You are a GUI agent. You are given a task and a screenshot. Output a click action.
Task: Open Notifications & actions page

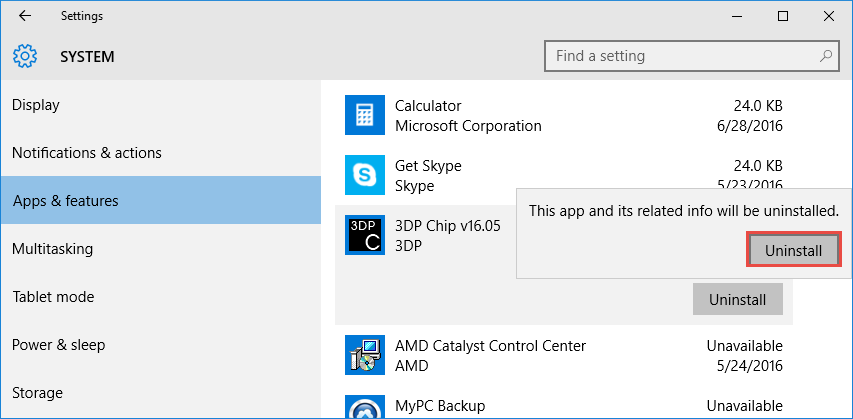[160, 152]
